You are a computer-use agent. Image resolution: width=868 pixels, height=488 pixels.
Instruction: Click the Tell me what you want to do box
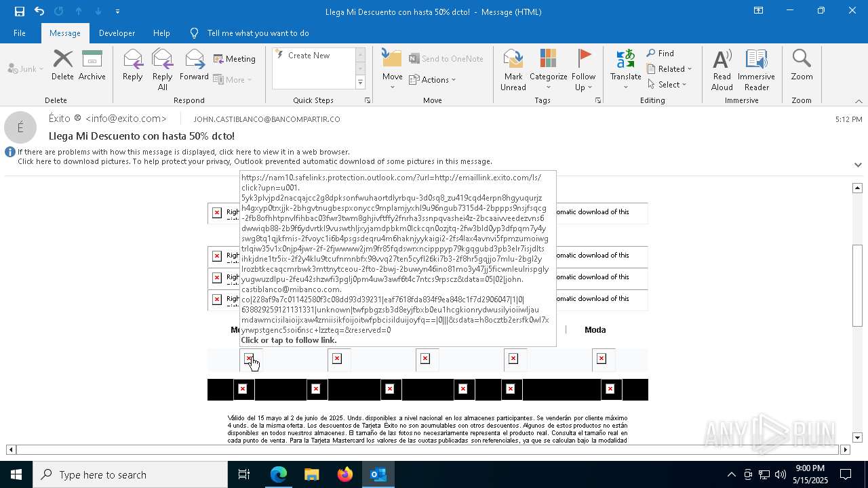pyautogui.click(x=258, y=33)
